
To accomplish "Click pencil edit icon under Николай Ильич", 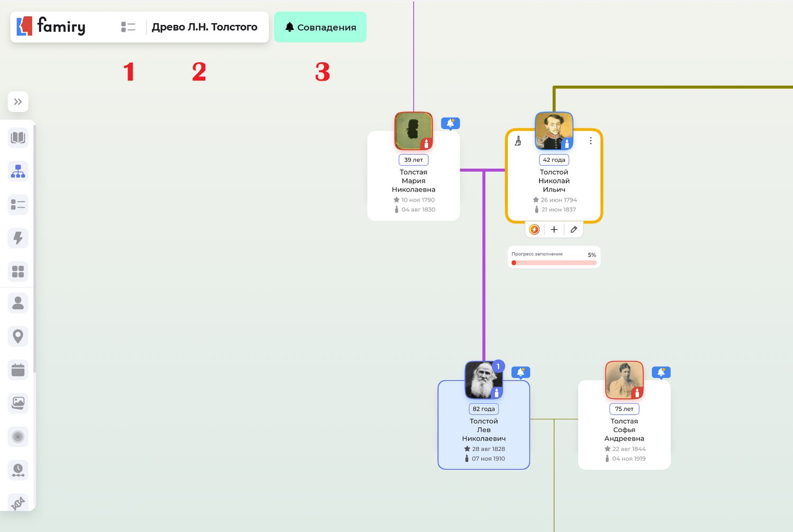I will click(x=574, y=230).
